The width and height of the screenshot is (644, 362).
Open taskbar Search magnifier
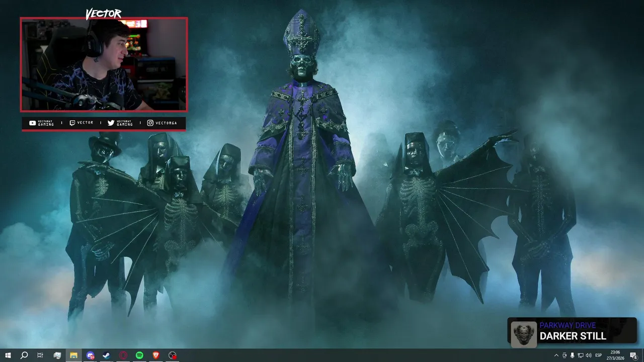[24, 355]
